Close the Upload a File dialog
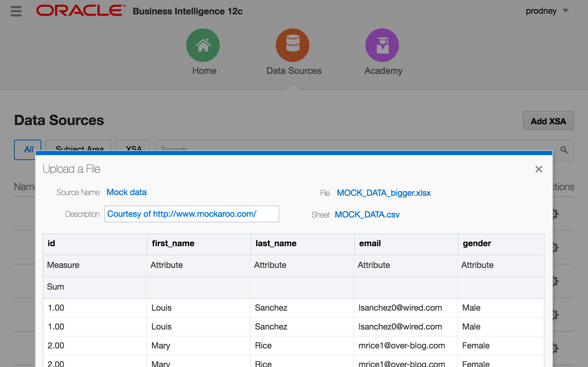This screenshot has width=588, height=367. pos(539,169)
